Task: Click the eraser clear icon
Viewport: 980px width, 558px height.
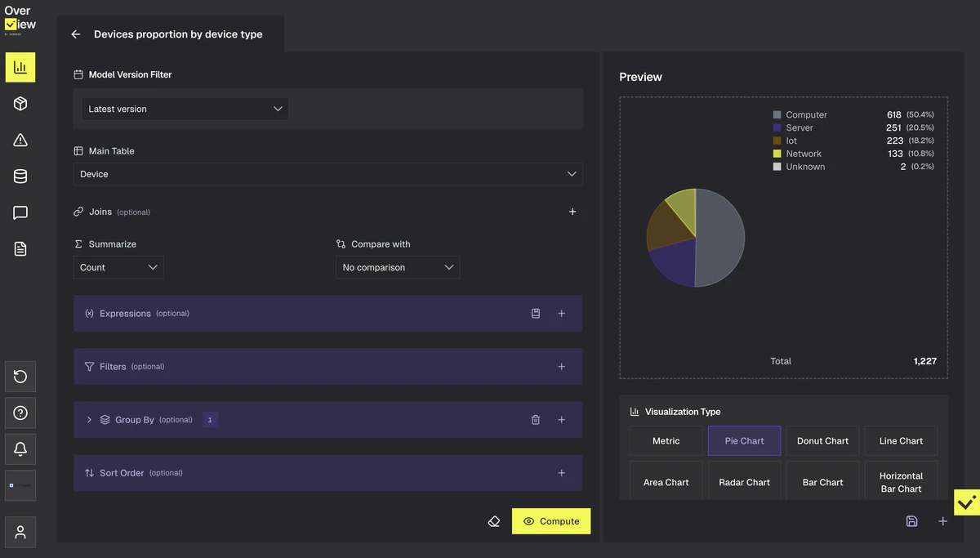Action: [493, 521]
